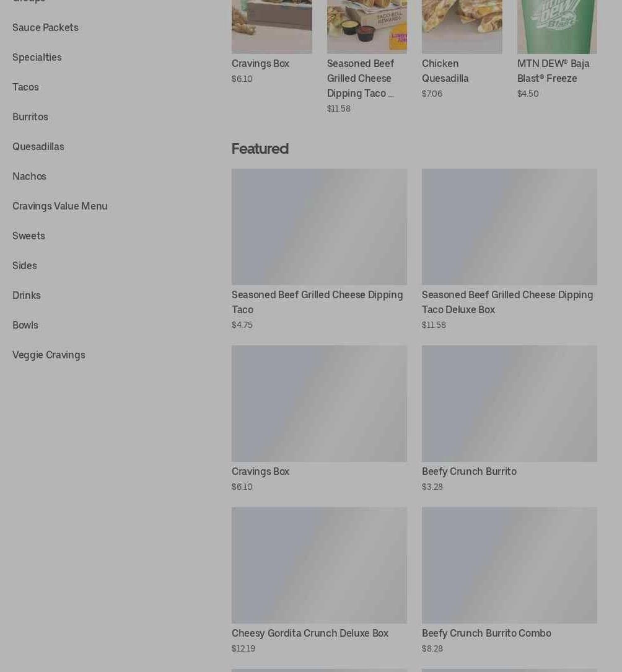622x672 pixels.
Task: Click the Cheesy Gordita Crunch Deluxe Box title
Action: pyautogui.click(x=310, y=634)
